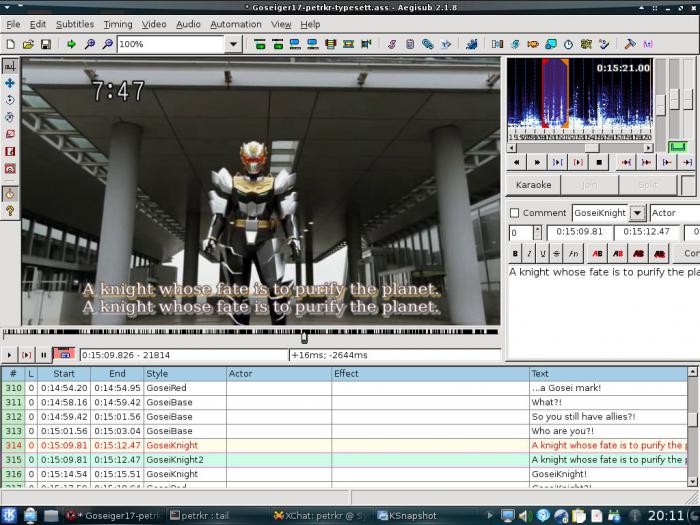The image size is (700, 525).
Task: Tick the Comment checkbox
Action: coord(514,213)
